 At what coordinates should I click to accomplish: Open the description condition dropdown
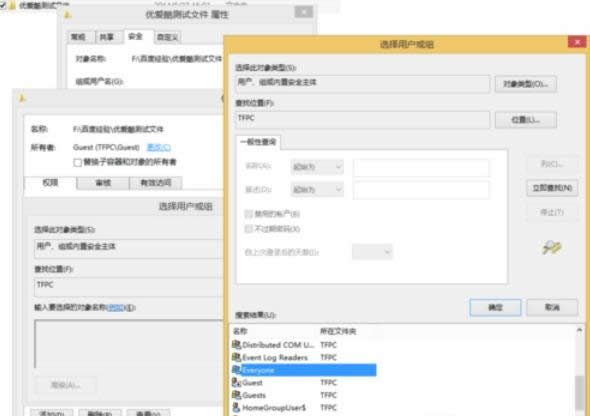click(x=317, y=189)
